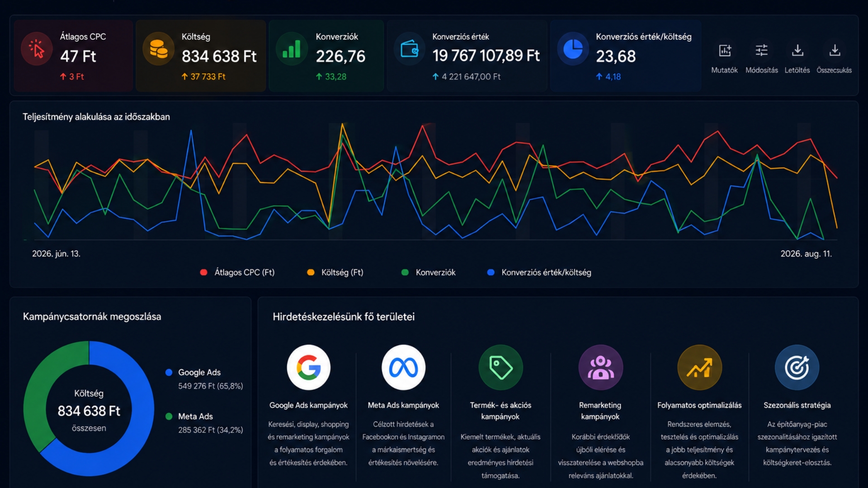Image resolution: width=868 pixels, height=488 pixels.
Task: Select Meta Ads in the donut legend
Action: click(x=195, y=416)
